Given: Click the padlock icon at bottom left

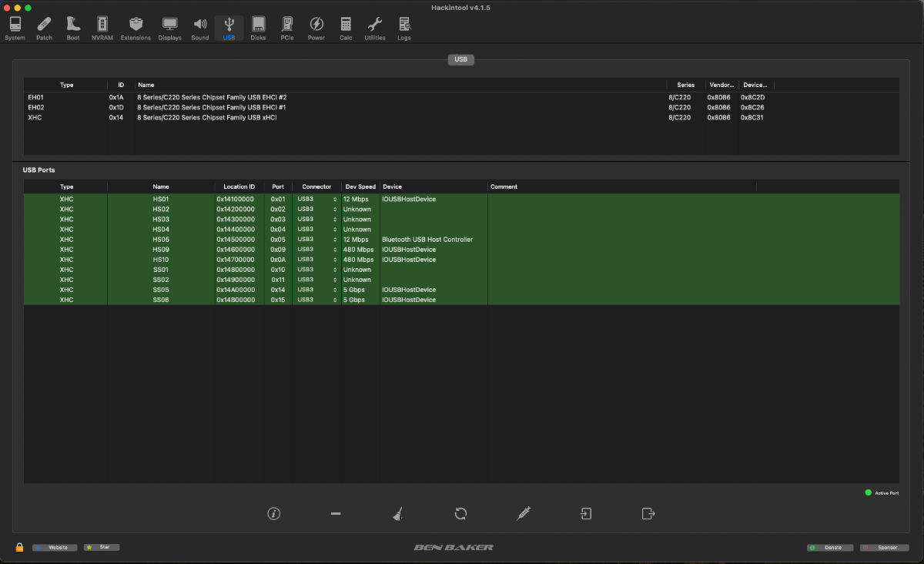Looking at the screenshot, I should (x=20, y=548).
